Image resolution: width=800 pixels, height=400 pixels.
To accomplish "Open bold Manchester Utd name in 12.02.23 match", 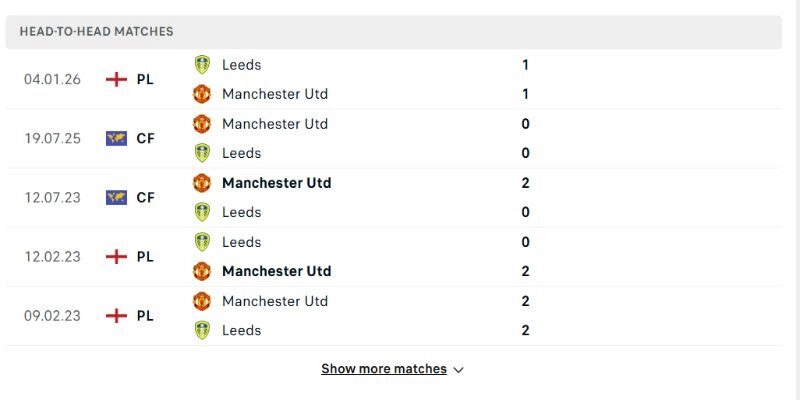I will click(276, 271).
